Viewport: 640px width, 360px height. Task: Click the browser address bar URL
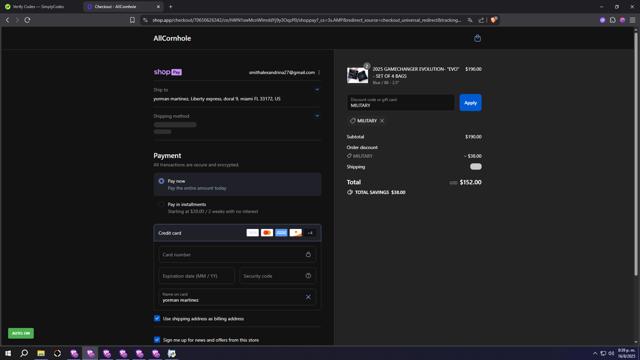307,20
